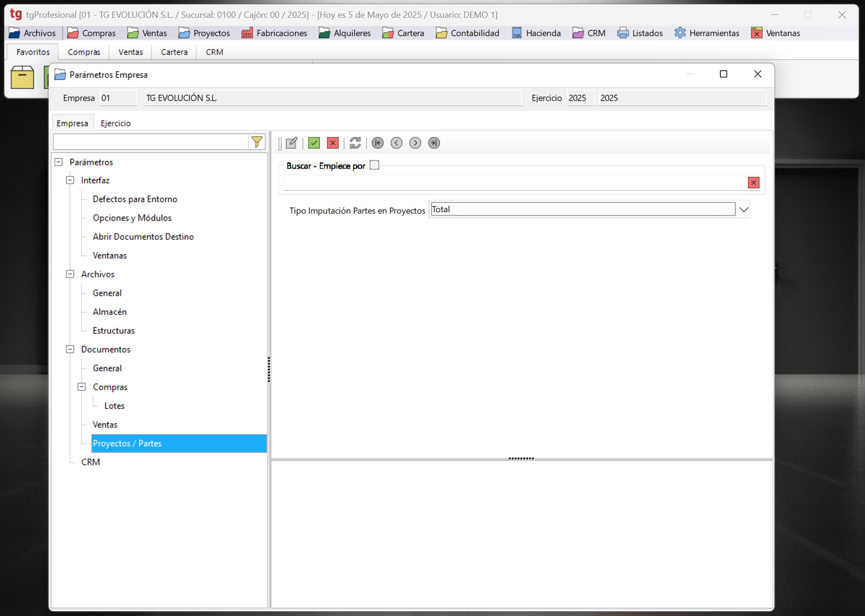Go to first record icon
Viewport: 865px width, 616px height.
point(378,143)
